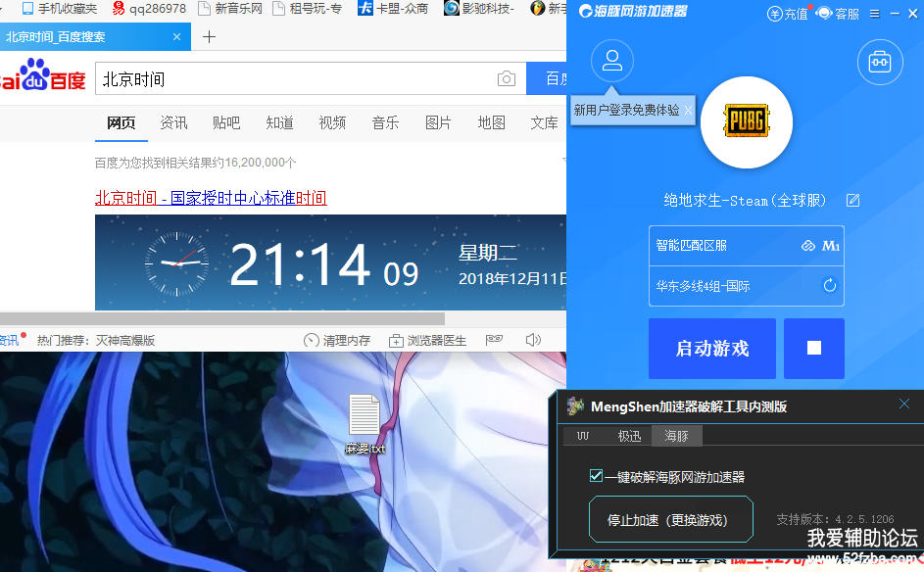Click the 灭神高爆版 recommendation link
Image resolution: width=924 pixels, height=572 pixels.
click(125, 341)
